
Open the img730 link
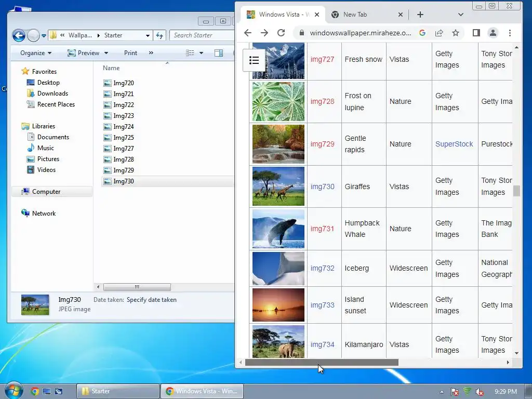coord(322,187)
